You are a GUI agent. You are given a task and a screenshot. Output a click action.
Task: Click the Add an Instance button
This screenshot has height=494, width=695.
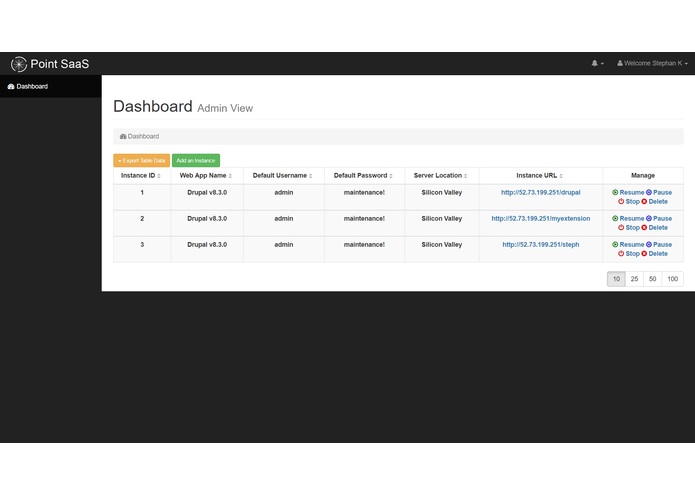coord(196,160)
